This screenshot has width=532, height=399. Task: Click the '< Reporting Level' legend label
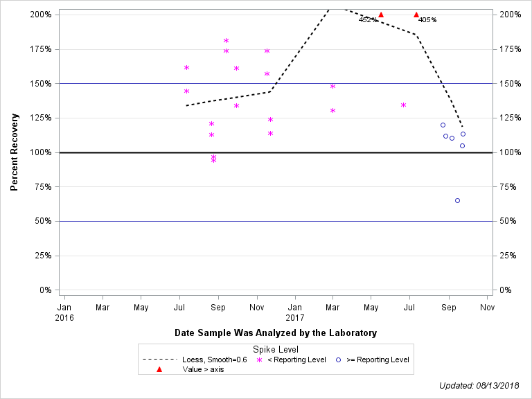tap(296, 360)
